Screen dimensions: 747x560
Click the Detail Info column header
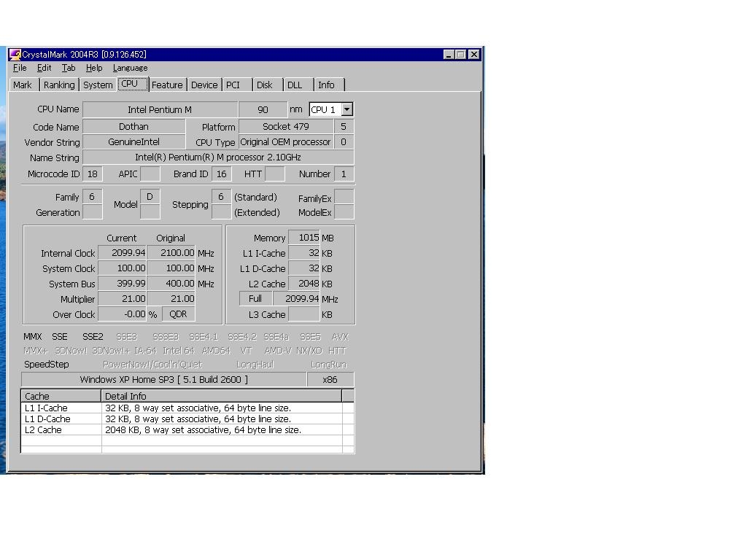[x=222, y=396]
